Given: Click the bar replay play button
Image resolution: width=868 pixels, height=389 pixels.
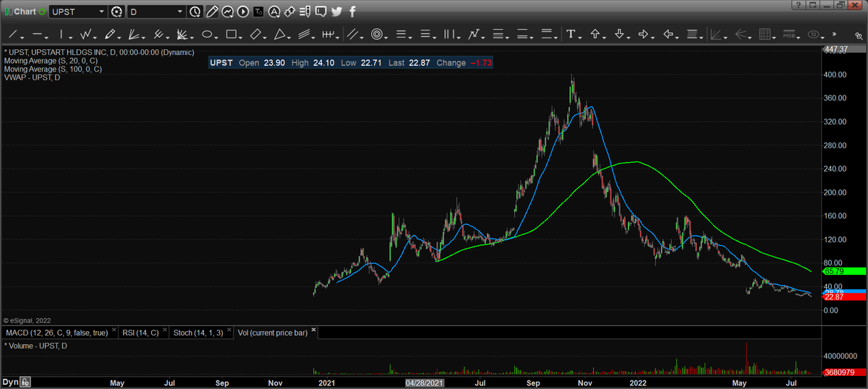Looking at the screenshot, I should point(243,12).
